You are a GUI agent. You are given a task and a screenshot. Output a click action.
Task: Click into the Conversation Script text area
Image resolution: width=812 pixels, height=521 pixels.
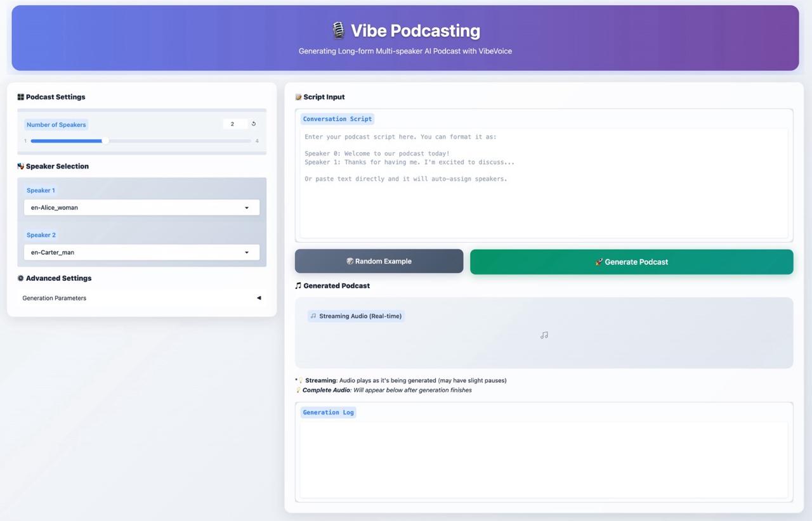tap(544, 183)
